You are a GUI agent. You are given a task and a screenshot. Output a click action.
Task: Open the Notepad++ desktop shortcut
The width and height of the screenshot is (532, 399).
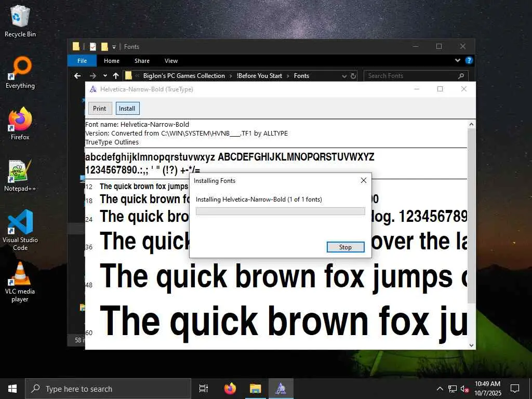pos(20,176)
